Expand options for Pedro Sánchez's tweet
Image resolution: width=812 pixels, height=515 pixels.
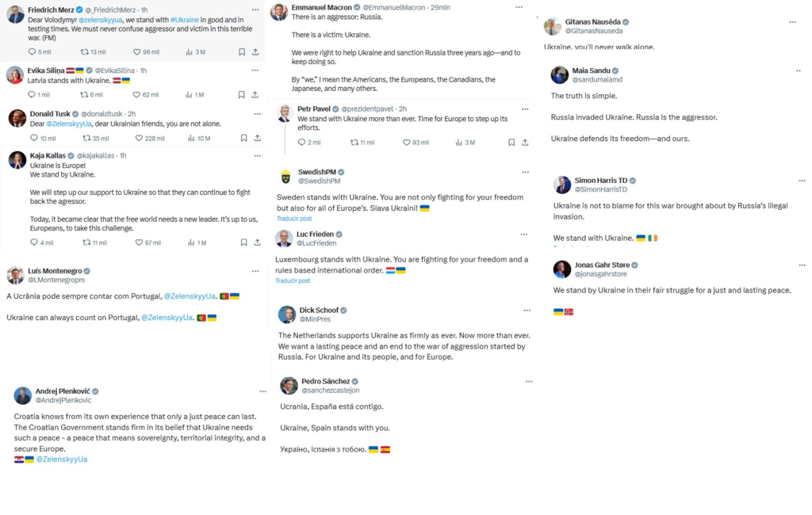point(524,381)
